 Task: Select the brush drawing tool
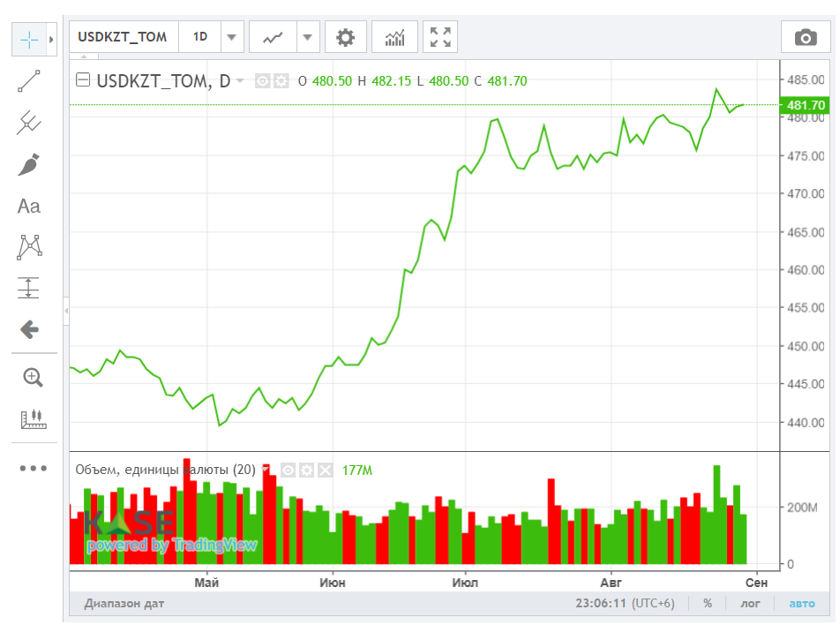pos(29,164)
